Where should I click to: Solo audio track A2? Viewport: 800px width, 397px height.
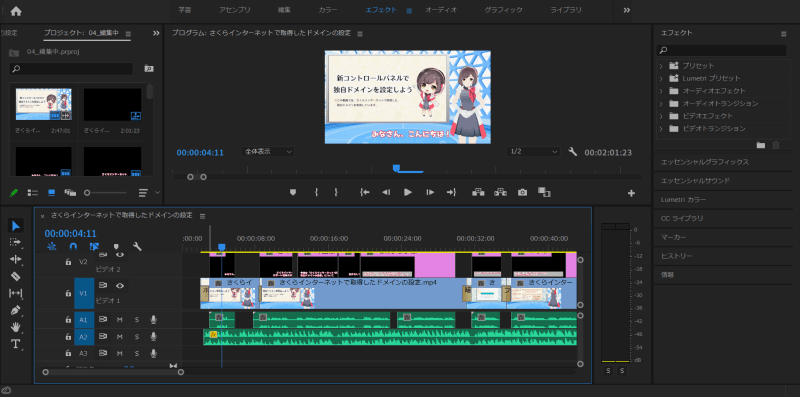click(137, 337)
